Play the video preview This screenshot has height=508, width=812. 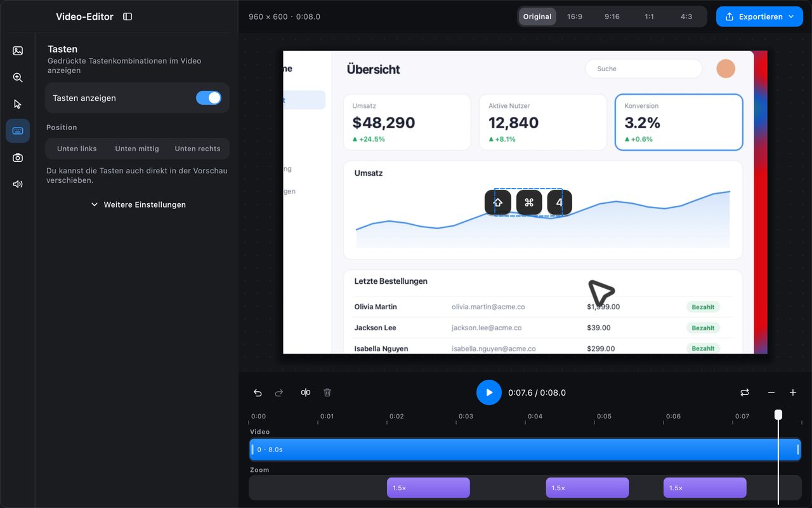[x=489, y=392]
